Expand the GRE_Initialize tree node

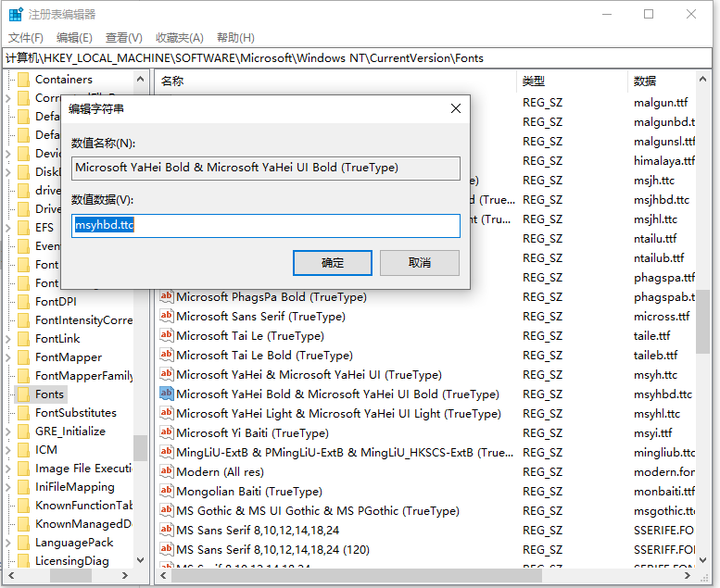8,432
